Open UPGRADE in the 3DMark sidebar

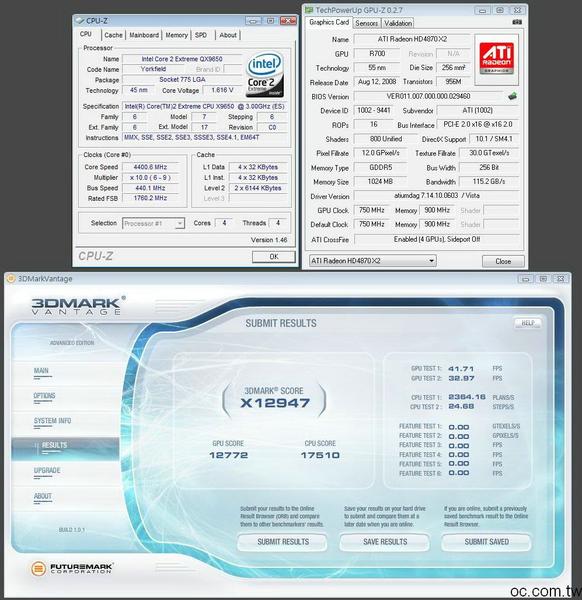[x=47, y=471]
